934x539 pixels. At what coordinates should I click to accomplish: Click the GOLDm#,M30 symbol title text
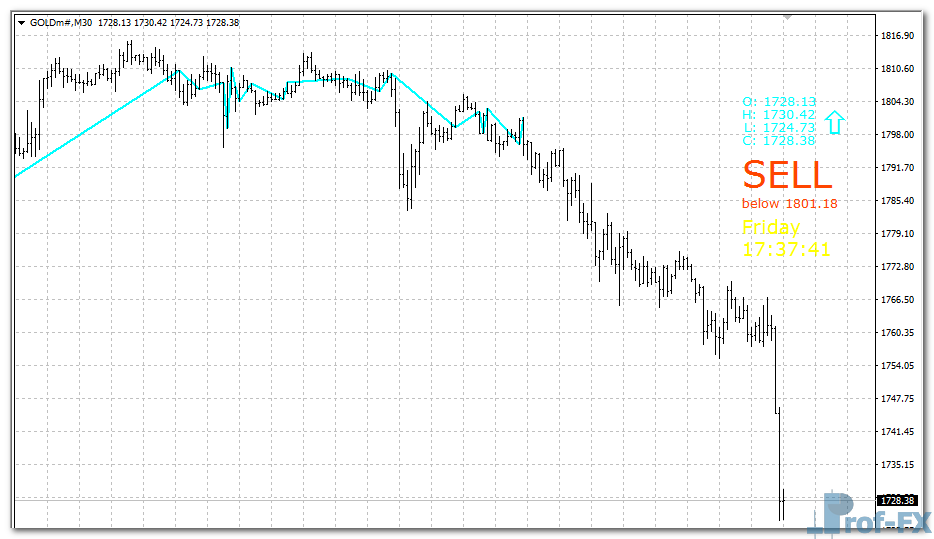(61, 21)
